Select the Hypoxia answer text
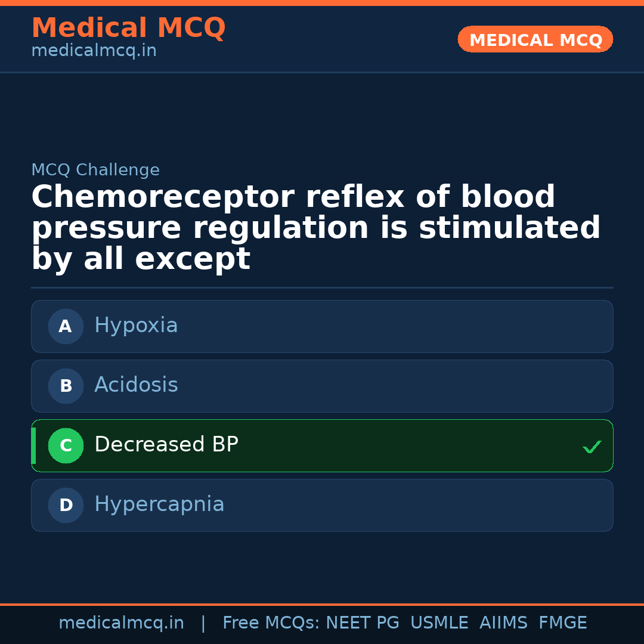This screenshot has height=644, width=644. pos(136,326)
